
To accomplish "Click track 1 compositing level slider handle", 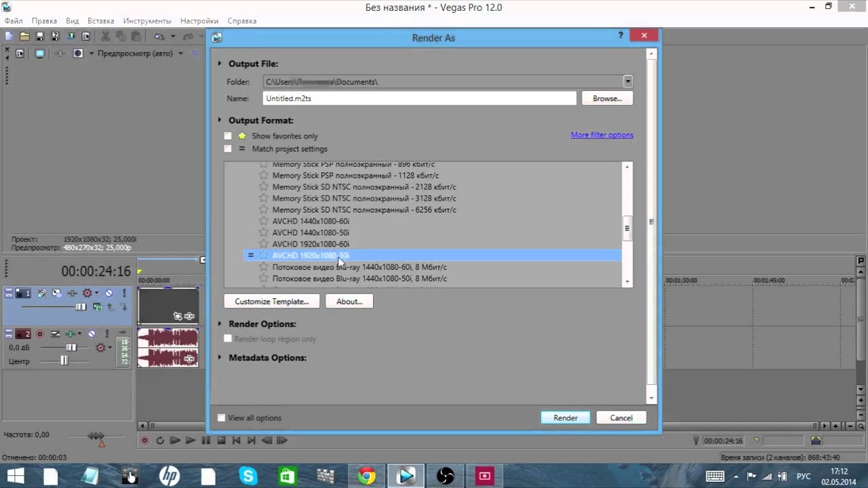I will (x=81, y=307).
